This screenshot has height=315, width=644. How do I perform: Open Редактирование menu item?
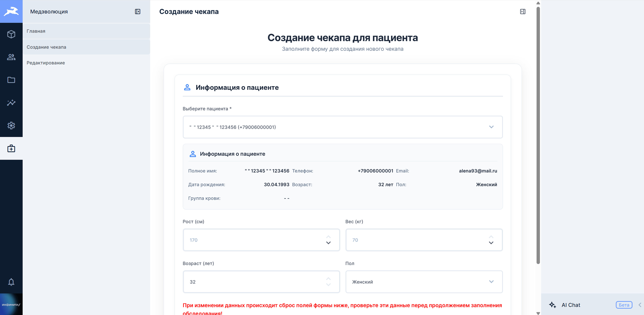[x=46, y=63]
